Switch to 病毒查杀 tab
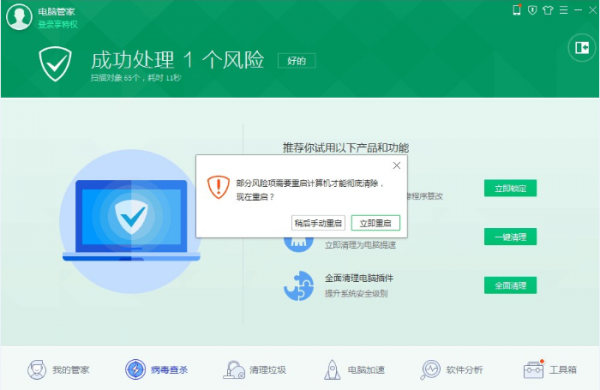 coord(157,370)
